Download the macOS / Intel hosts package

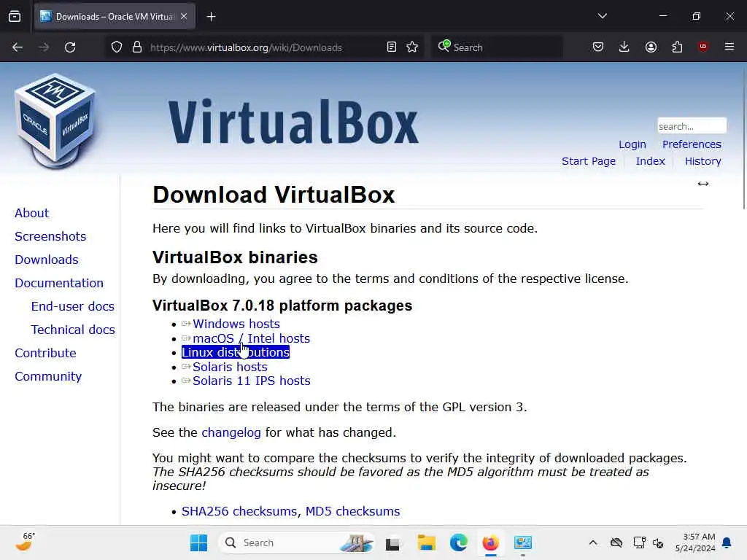pyautogui.click(x=251, y=338)
